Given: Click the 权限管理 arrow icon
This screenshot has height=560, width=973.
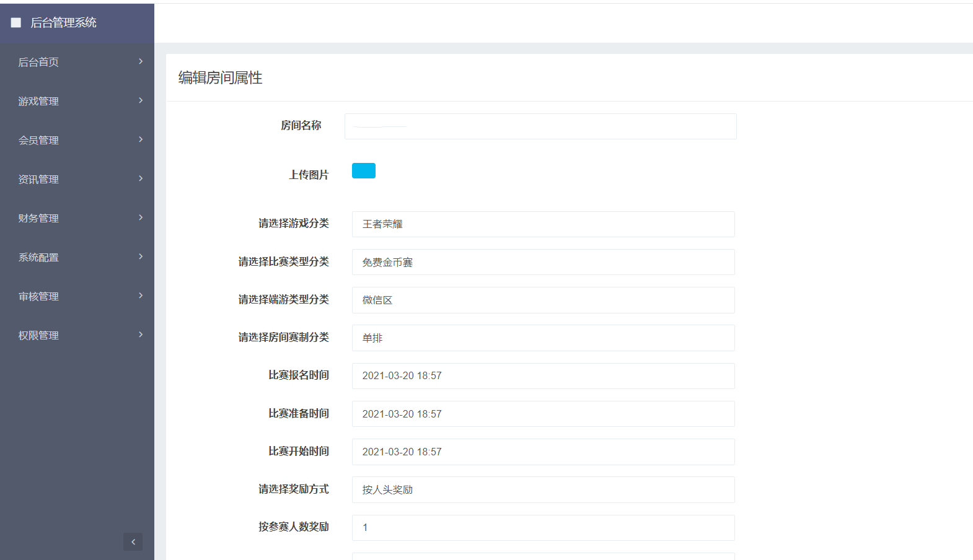Looking at the screenshot, I should coord(141,335).
